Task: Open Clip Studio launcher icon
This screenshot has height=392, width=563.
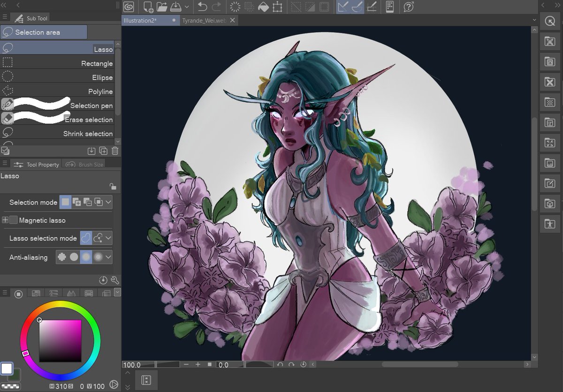Action: pyautogui.click(x=129, y=7)
